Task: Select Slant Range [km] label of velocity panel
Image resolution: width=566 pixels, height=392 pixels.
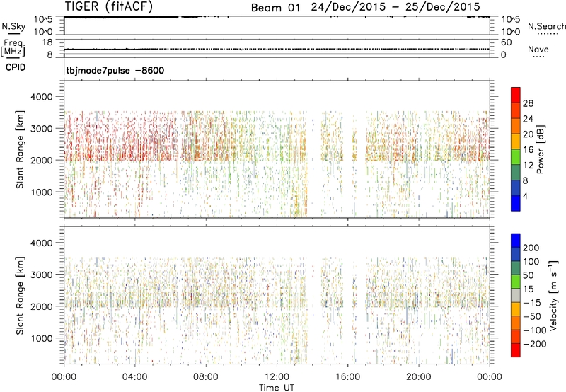Action: click(x=20, y=296)
